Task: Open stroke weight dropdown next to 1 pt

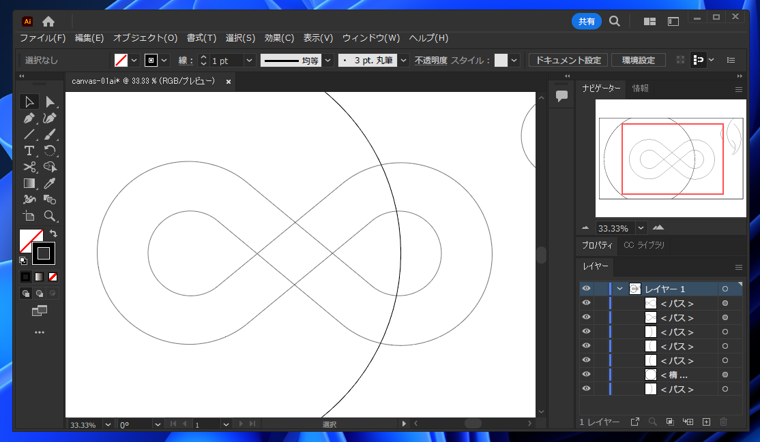Action: tap(249, 61)
